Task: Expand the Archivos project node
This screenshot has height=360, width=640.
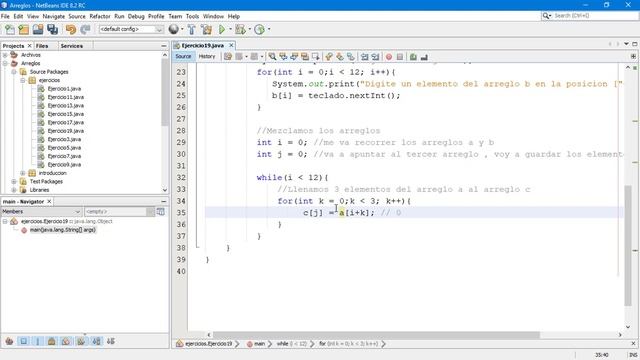Action: (x=5, y=55)
